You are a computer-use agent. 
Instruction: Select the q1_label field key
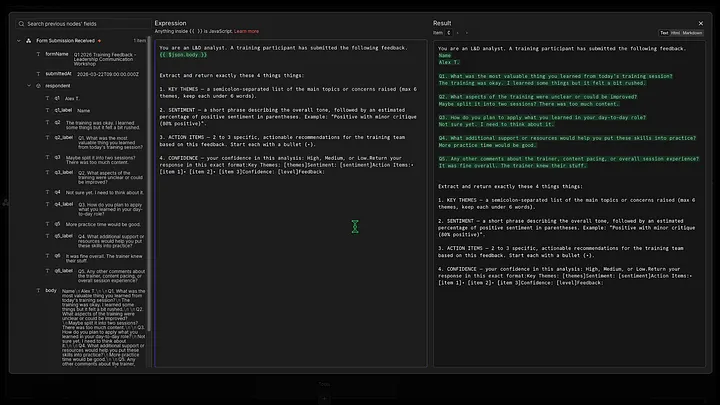coord(63,110)
